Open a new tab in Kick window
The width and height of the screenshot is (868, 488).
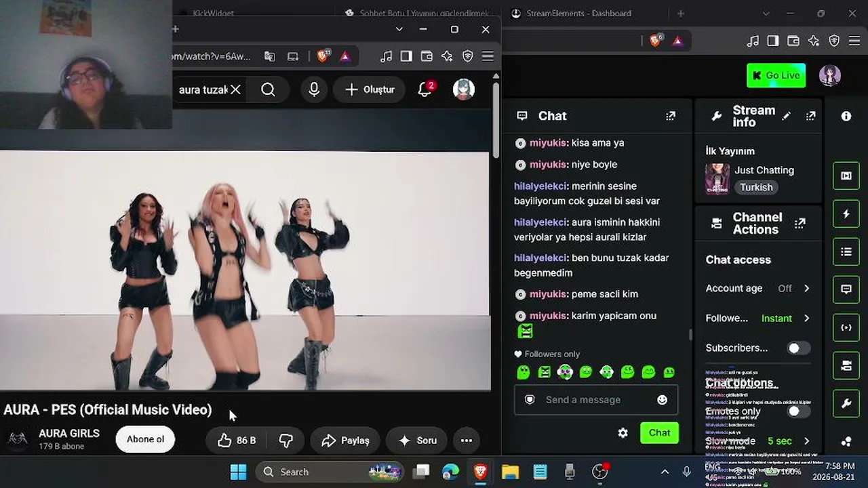(x=681, y=14)
